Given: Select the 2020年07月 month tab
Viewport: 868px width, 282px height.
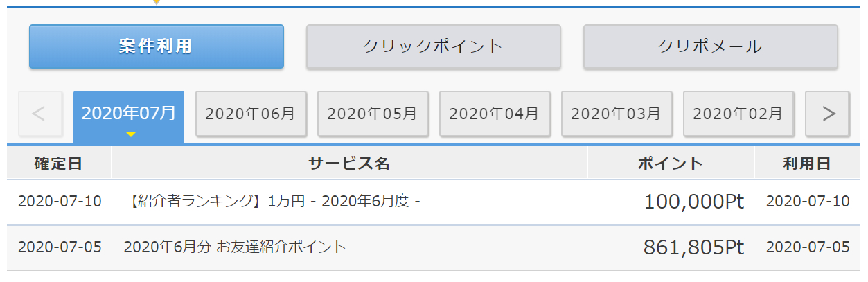Looking at the screenshot, I should [x=129, y=114].
